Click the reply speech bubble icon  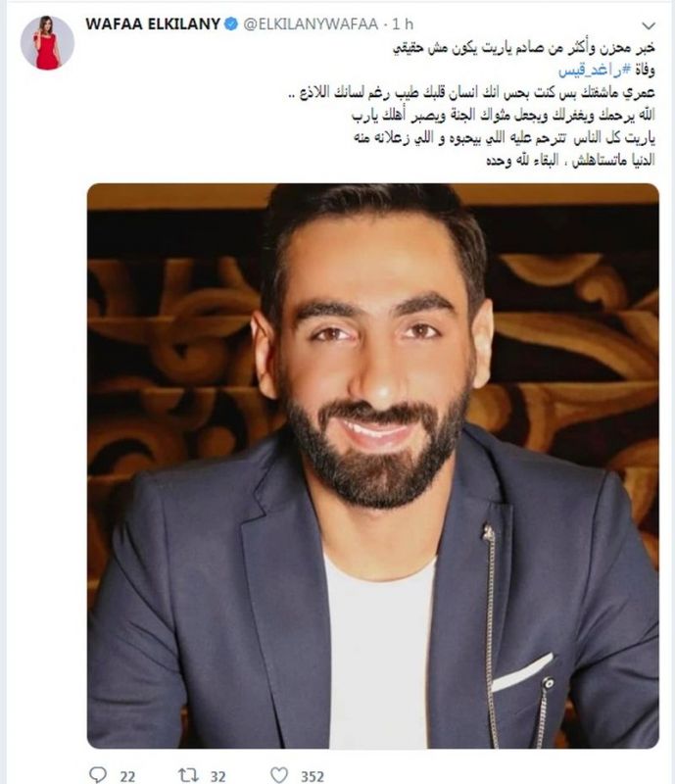tap(97, 774)
